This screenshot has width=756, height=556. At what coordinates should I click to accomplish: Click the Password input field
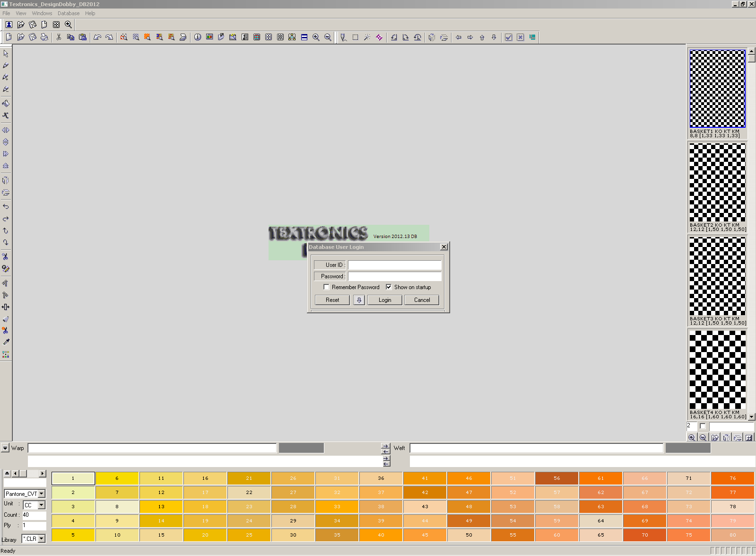click(x=394, y=276)
